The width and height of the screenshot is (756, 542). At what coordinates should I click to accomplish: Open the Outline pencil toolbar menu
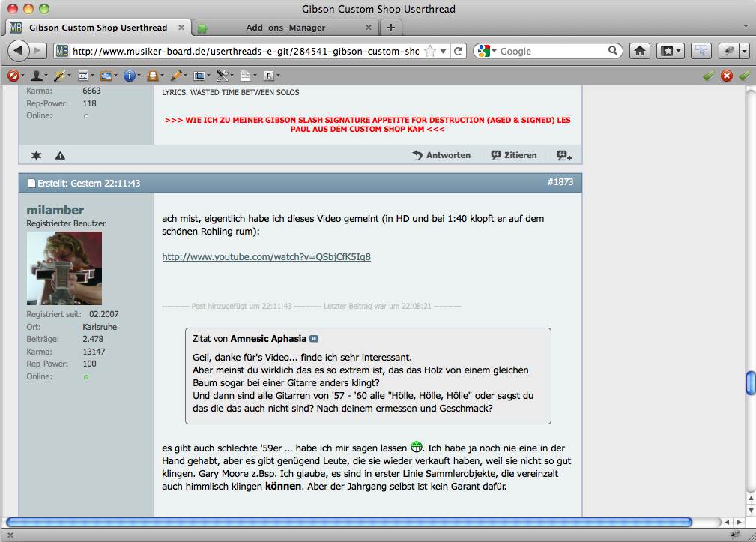point(178,76)
